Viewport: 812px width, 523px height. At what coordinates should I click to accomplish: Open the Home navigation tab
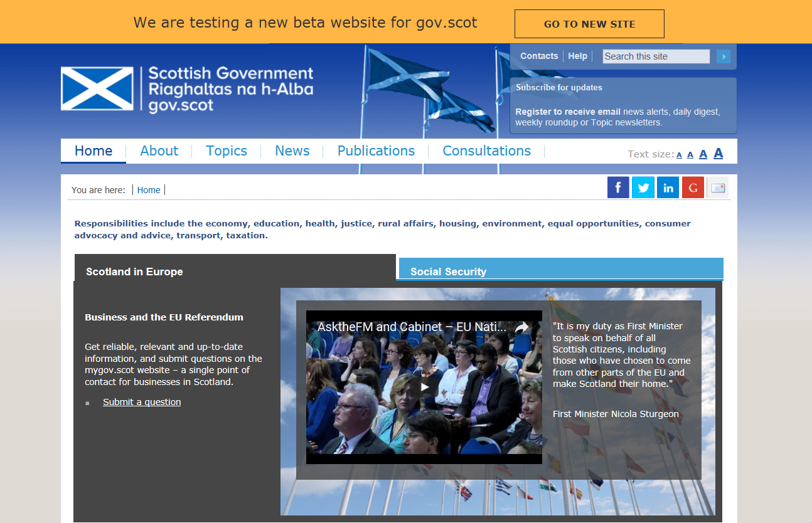[93, 151]
